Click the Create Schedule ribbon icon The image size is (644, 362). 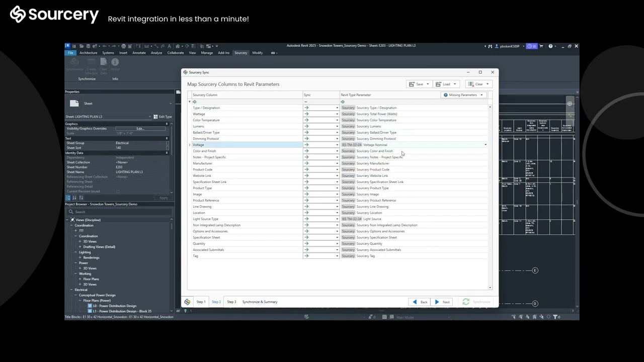[x=91, y=62]
